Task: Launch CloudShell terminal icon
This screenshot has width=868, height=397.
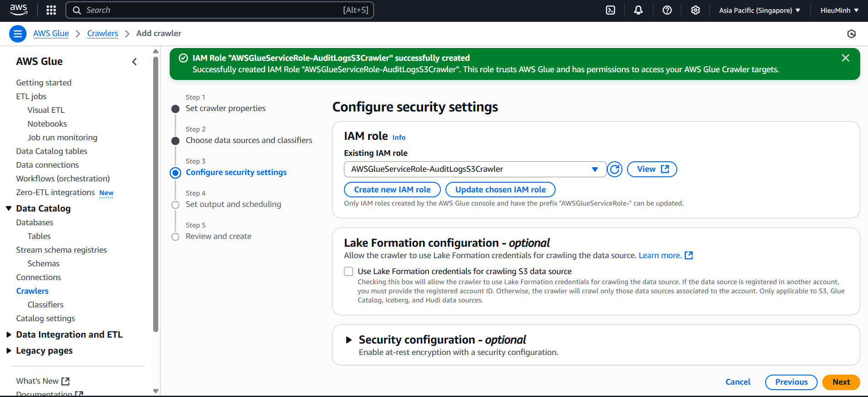Action: click(x=611, y=10)
